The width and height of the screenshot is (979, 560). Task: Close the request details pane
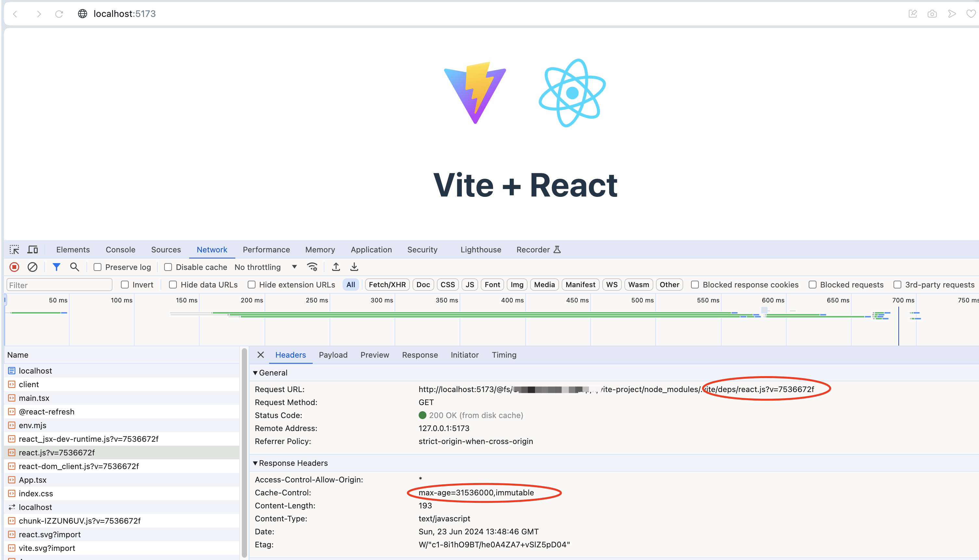[x=261, y=355]
